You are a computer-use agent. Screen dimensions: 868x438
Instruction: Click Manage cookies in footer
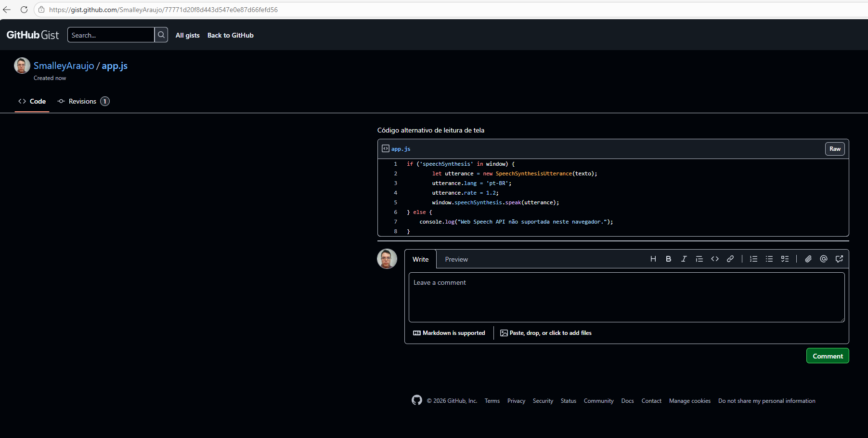coord(690,401)
